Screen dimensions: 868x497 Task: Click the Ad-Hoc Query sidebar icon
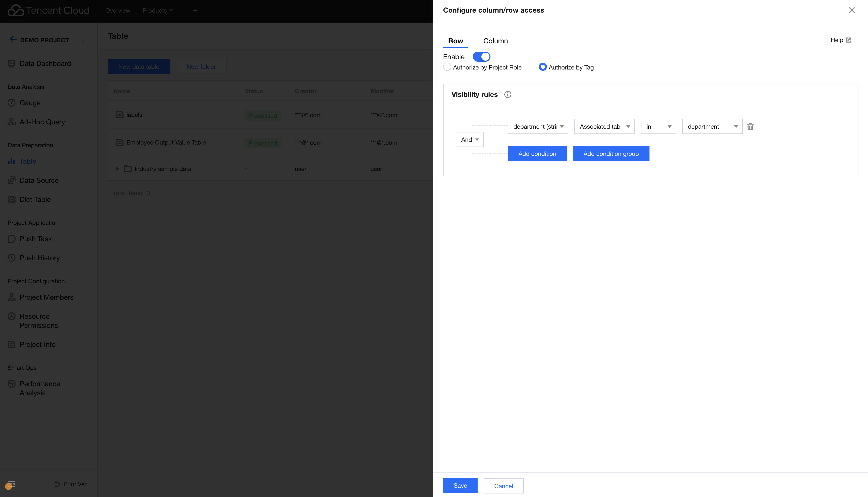coord(12,122)
